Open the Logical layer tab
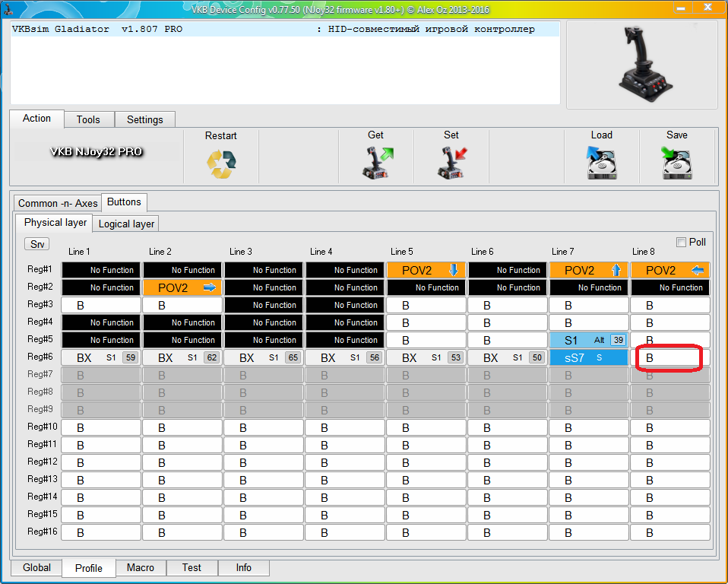The height and width of the screenshot is (584, 728). click(126, 224)
